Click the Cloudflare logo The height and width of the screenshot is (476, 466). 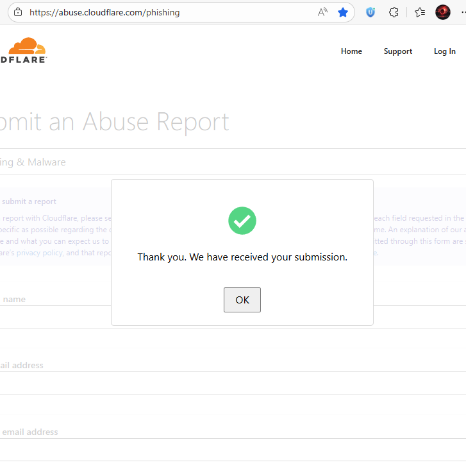coord(23,50)
